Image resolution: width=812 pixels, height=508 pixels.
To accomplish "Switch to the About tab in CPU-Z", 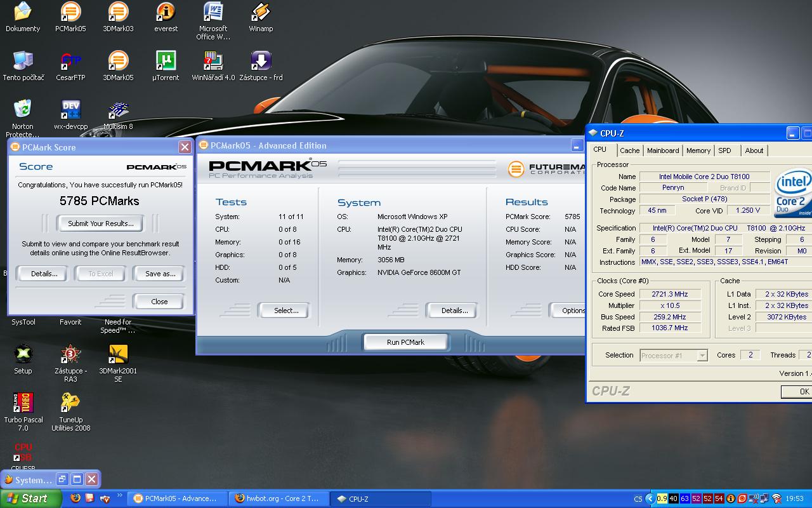I will coord(754,150).
